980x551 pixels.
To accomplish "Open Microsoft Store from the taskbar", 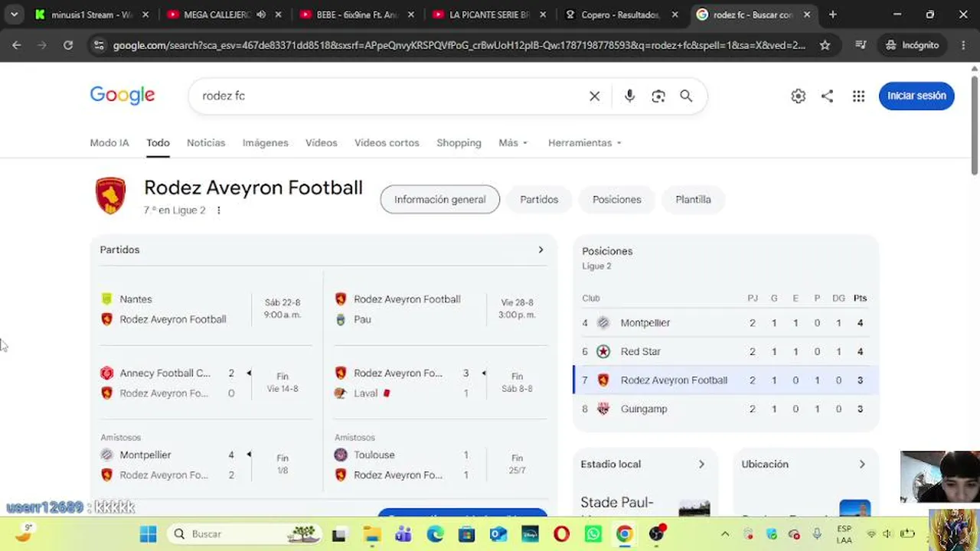I will tap(466, 533).
